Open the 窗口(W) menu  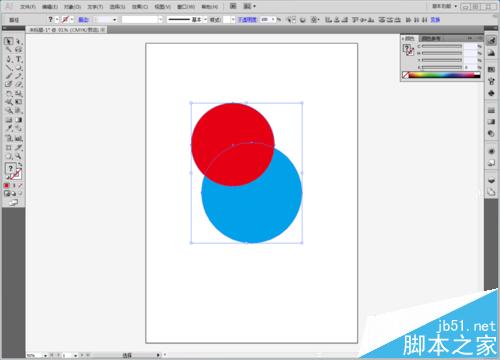(186, 7)
